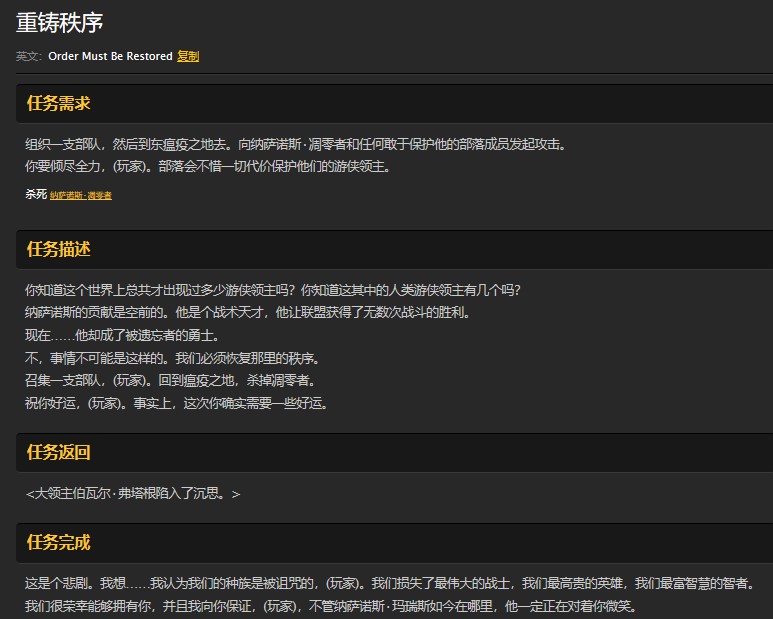Click the line starting 你要倾尽全力
The image size is (773, 619).
(207, 166)
